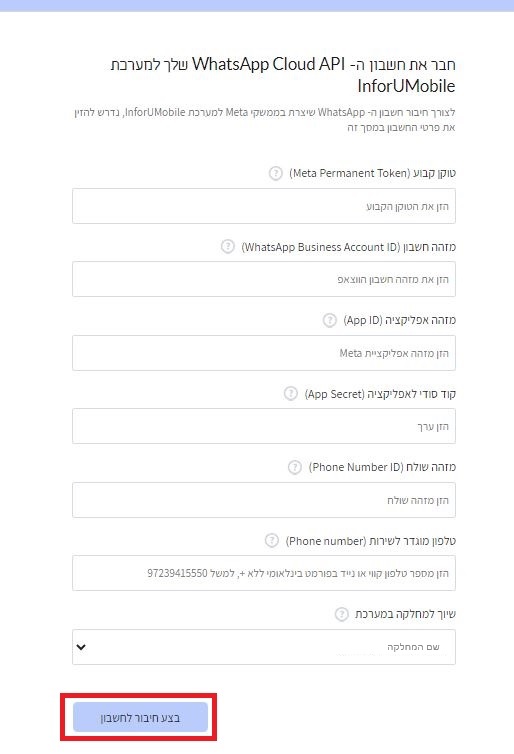This screenshot has width=514, height=754.
Task: Show help tooltip next to App ID
Action: (x=329, y=320)
